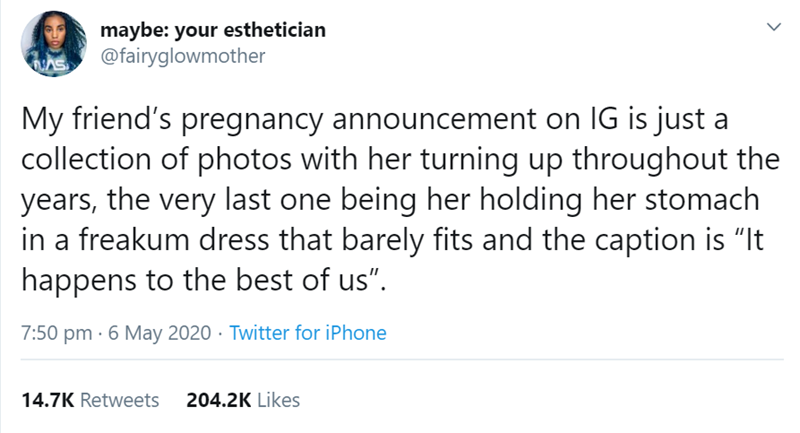This screenshot has width=800, height=433.
Task: View the 14.7K retweets count number
Action: (45, 400)
